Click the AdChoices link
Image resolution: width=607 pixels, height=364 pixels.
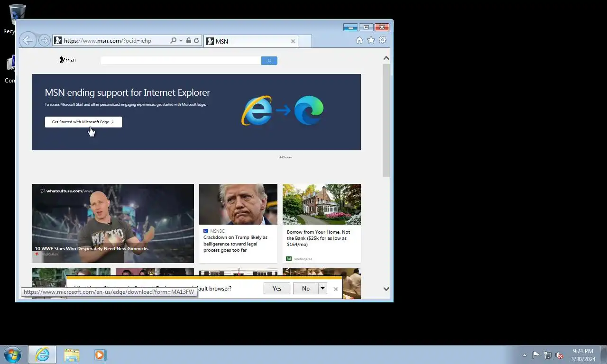[x=285, y=157]
